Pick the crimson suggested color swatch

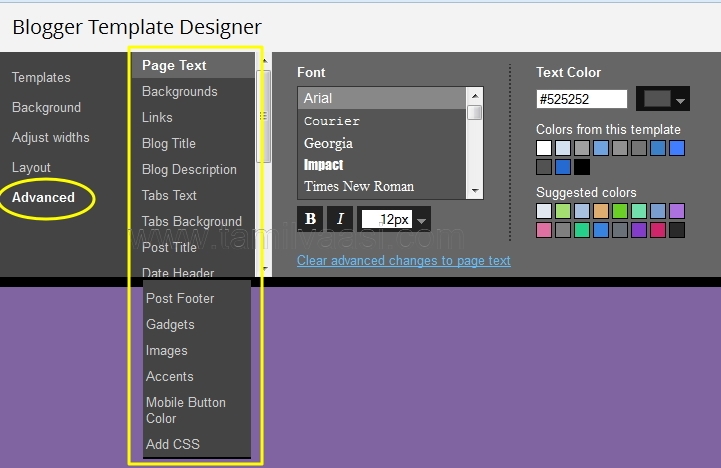coord(658,230)
